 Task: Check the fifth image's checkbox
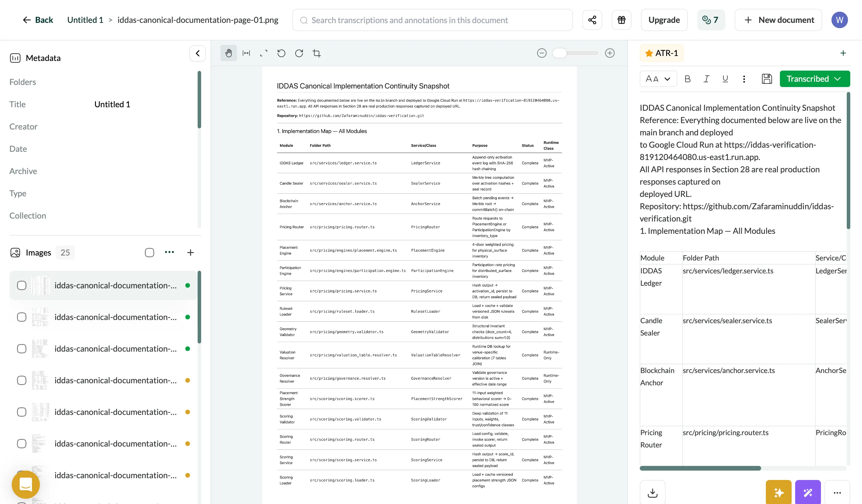22,412
